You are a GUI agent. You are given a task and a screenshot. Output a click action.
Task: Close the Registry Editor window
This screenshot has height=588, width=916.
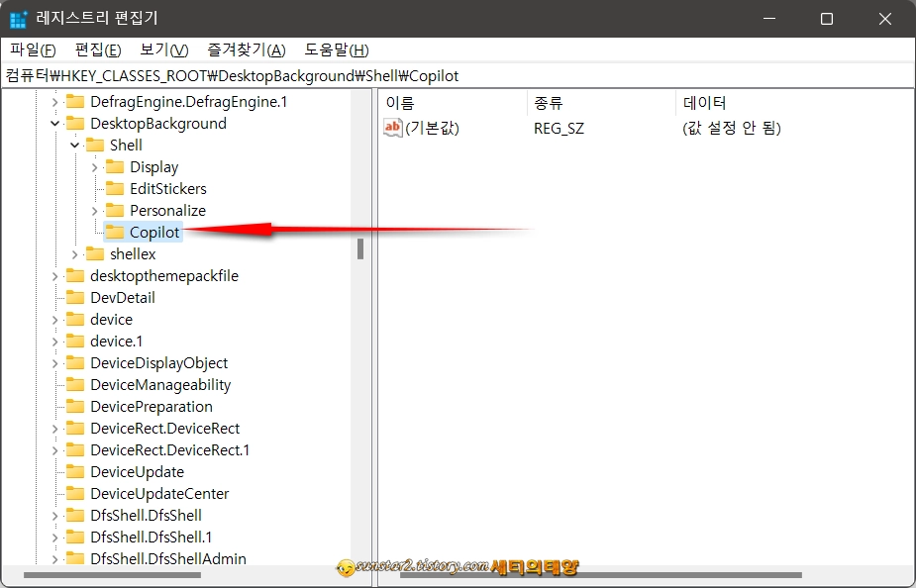(x=885, y=19)
